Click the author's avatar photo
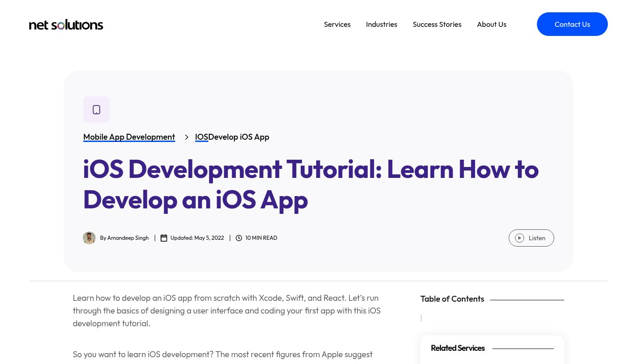Viewport: 637px width, 364px height. [x=89, y=238]
